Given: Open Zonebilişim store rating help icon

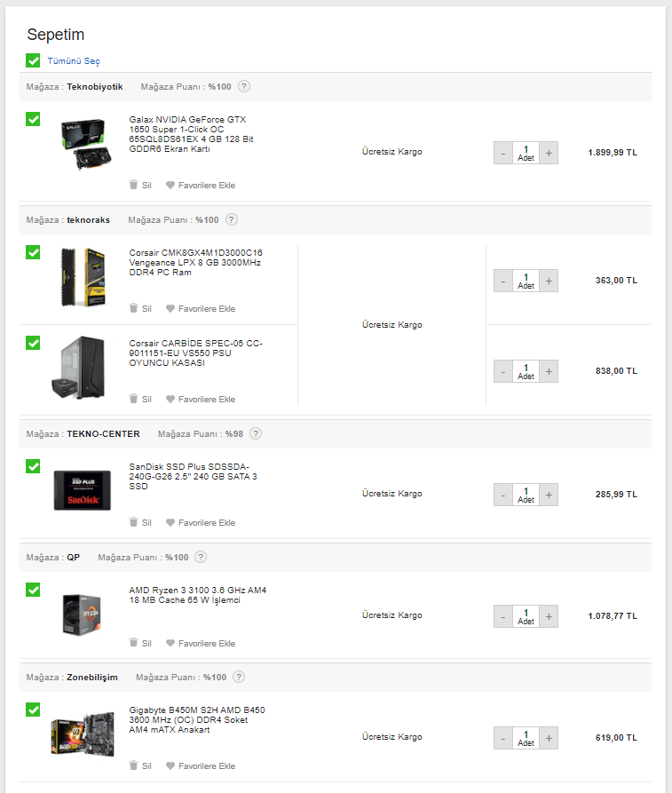Looking at the screenshot, I should coord(239,677).
